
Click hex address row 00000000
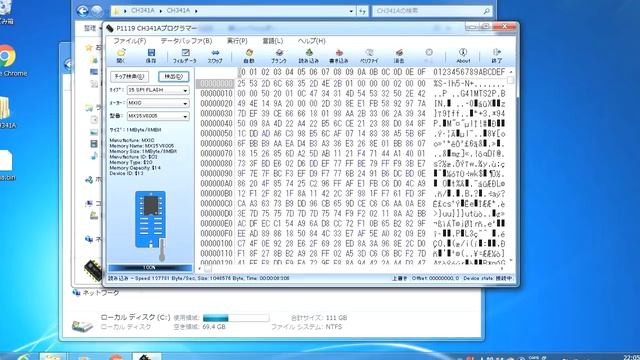coord(216,84)
